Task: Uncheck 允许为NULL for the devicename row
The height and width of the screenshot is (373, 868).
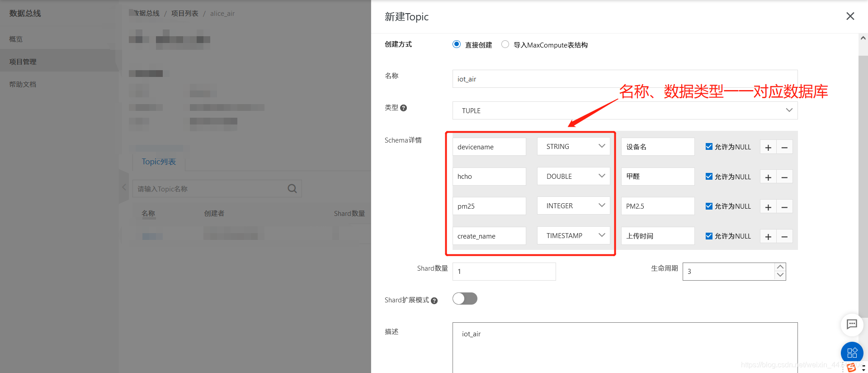Action: pos(709,147)
